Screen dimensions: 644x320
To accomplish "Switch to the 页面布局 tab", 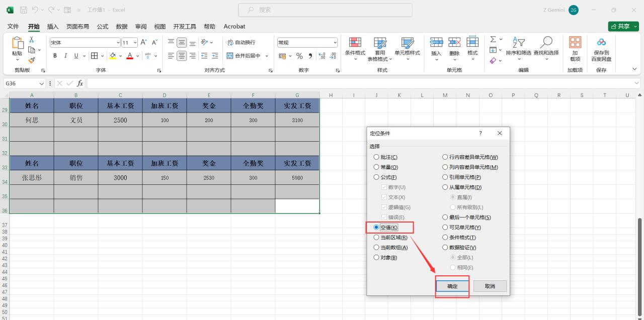I will [x=77, y=26].
